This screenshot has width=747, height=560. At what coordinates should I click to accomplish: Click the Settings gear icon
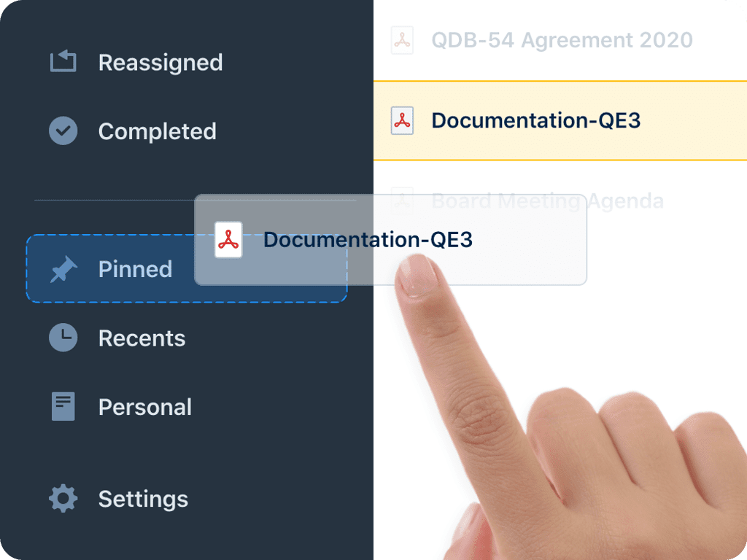[63, 499]
